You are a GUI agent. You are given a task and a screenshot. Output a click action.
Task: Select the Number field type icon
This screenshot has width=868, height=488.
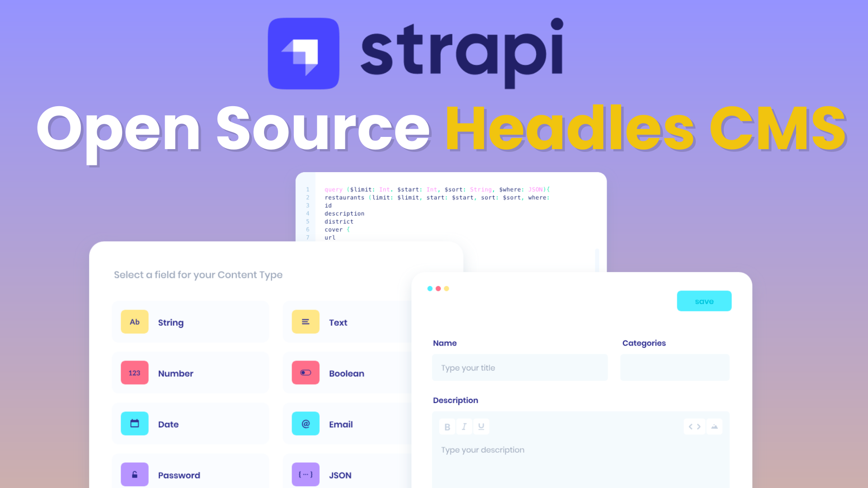133,372
